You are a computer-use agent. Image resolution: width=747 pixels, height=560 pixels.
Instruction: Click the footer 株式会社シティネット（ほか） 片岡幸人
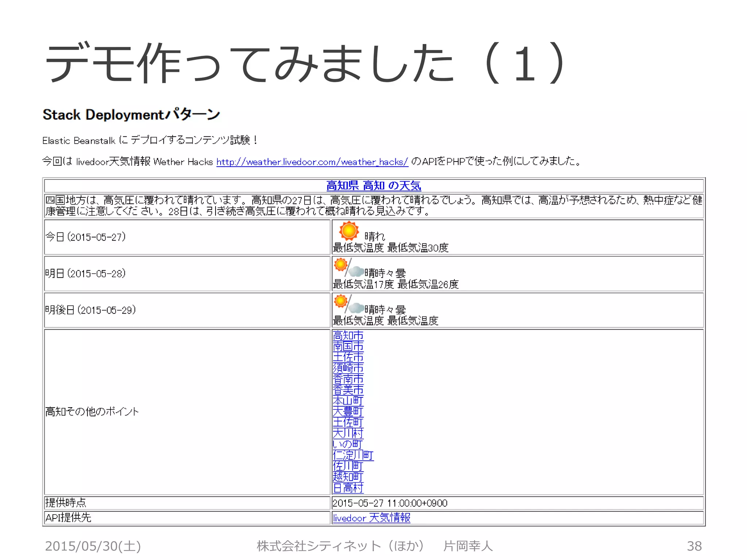375,546
